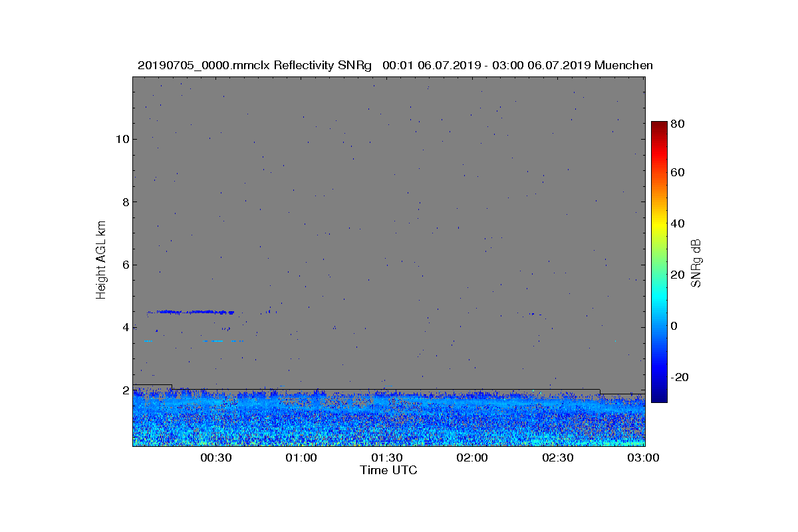Click the 'SNRg dB' colorbar label
The height and width of the screenshot is (532, 798).
[x=697, y=263]
